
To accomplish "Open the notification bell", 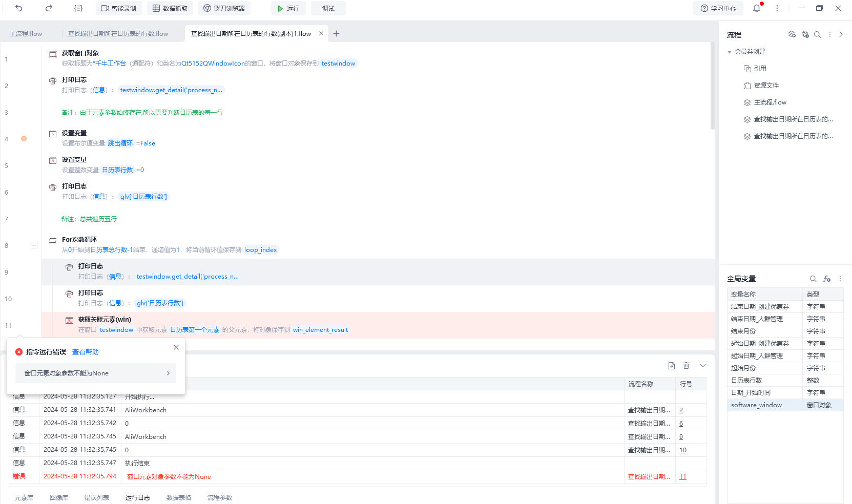I will pyautogui.click(x=756, y=8).
